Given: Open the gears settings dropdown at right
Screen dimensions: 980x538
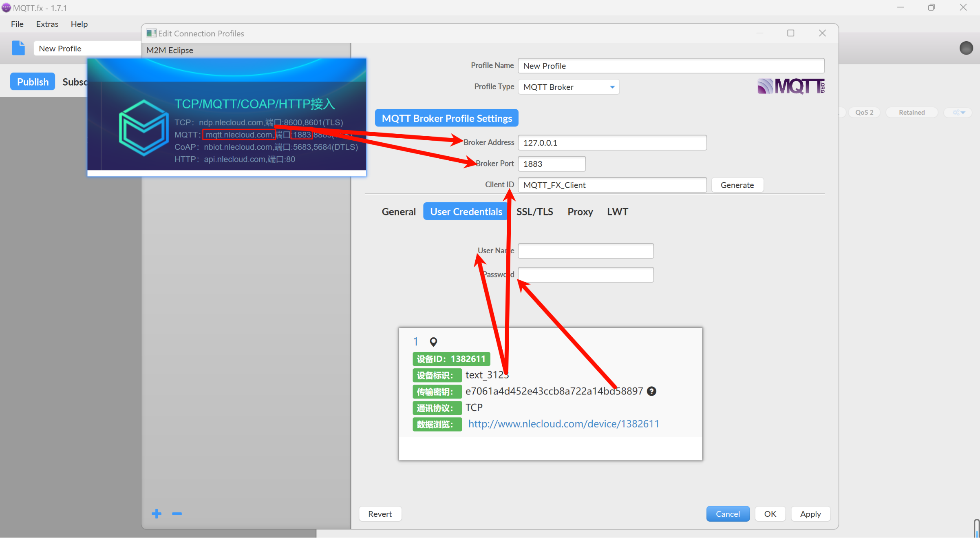Looking at the screenshot, I should click(x=959, y=113).
